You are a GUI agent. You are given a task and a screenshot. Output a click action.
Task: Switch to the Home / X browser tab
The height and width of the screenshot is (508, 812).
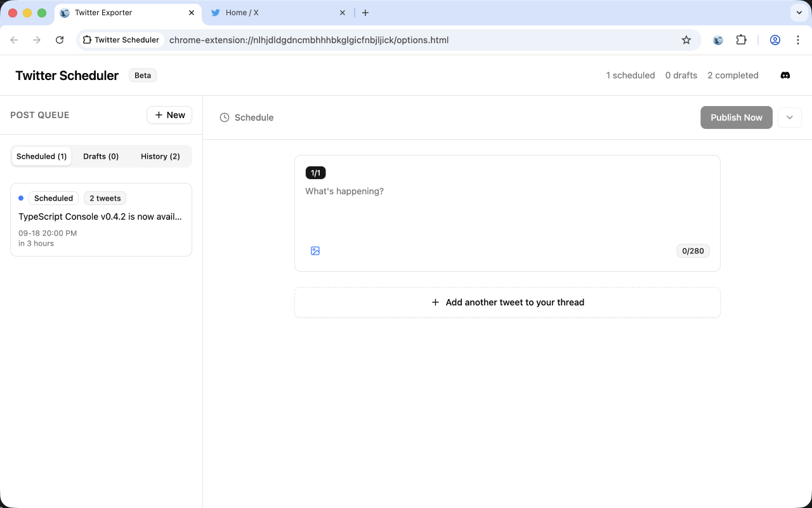[x=279, y=13]
